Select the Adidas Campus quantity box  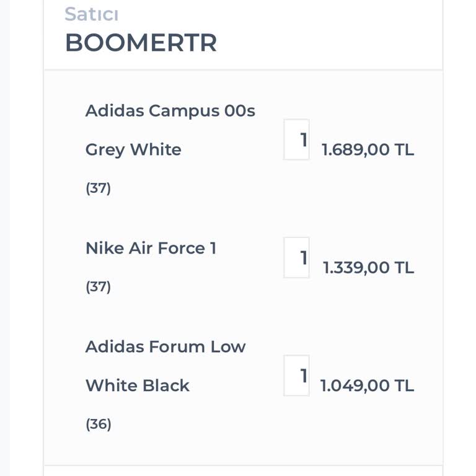(x=296, y=140)
